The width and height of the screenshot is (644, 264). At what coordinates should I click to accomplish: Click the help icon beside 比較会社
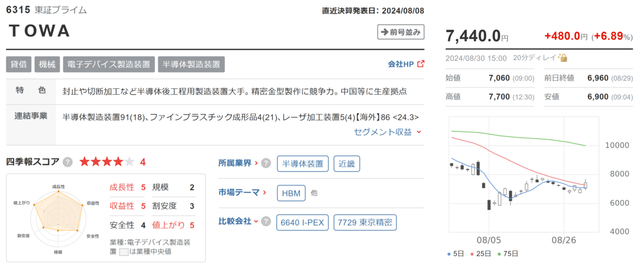[266, 222]
